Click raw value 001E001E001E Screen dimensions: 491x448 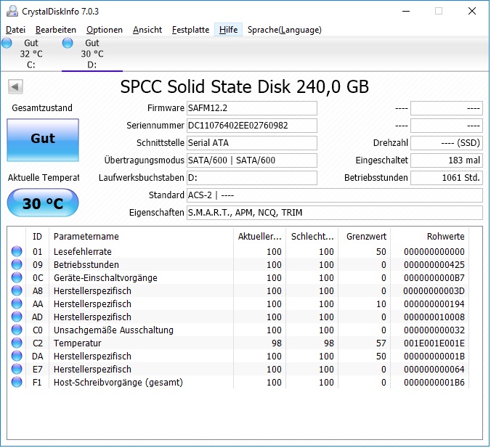coord(434,343)
